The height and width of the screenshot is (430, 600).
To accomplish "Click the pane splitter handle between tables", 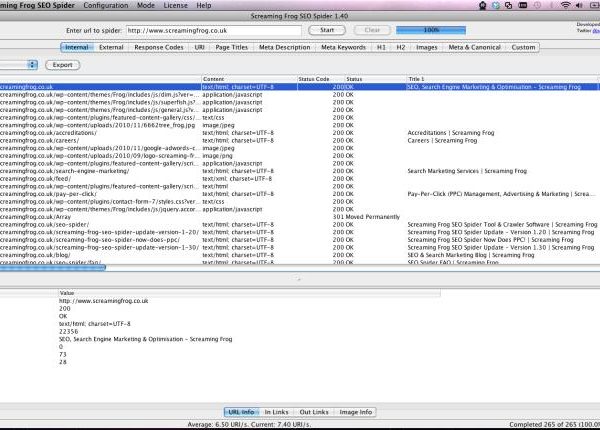I will tap(297, 279).
